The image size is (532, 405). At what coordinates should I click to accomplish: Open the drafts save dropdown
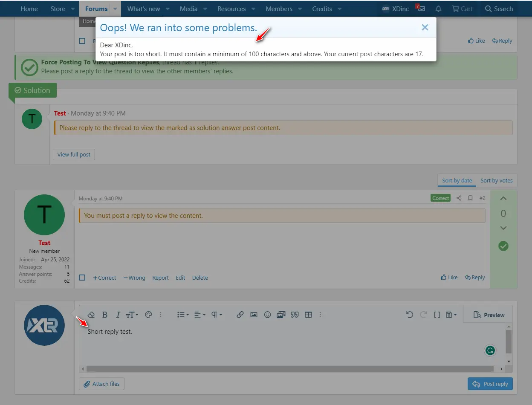451,315
